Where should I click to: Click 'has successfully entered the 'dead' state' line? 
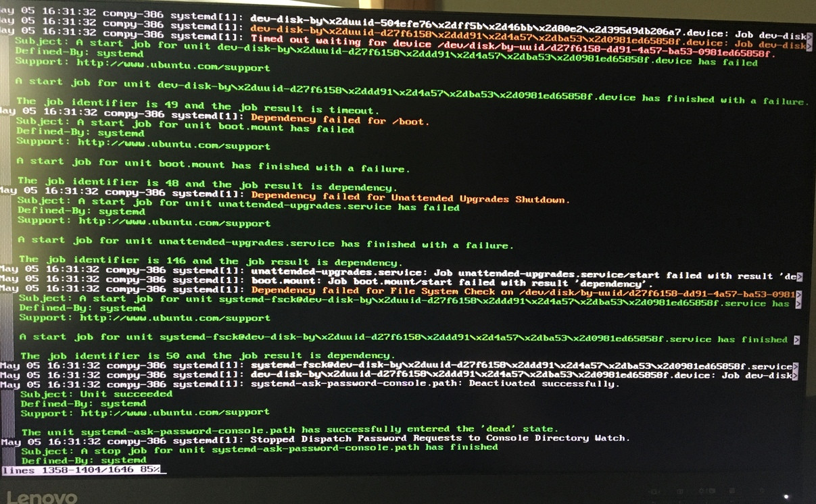coord(289,430)
